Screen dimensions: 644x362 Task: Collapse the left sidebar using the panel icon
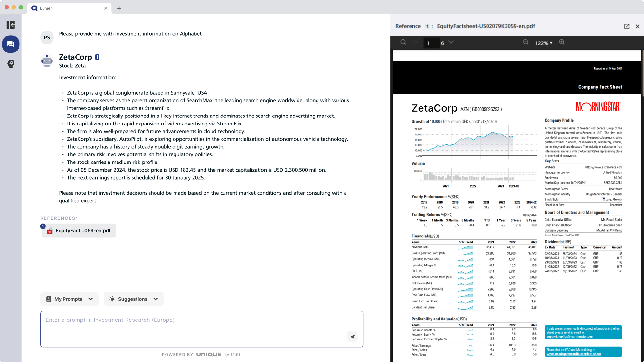tap(11, 25)
